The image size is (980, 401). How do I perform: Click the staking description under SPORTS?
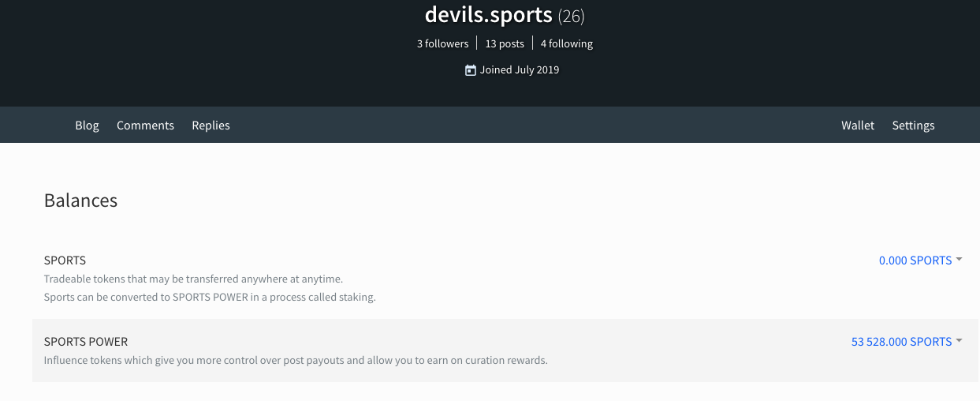click(x=210, y=298)
